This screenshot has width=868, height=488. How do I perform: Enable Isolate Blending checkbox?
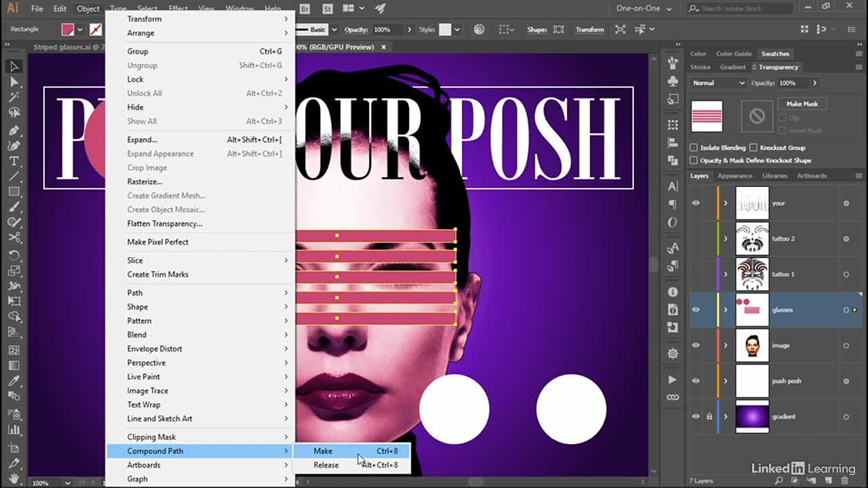point(694,148)
